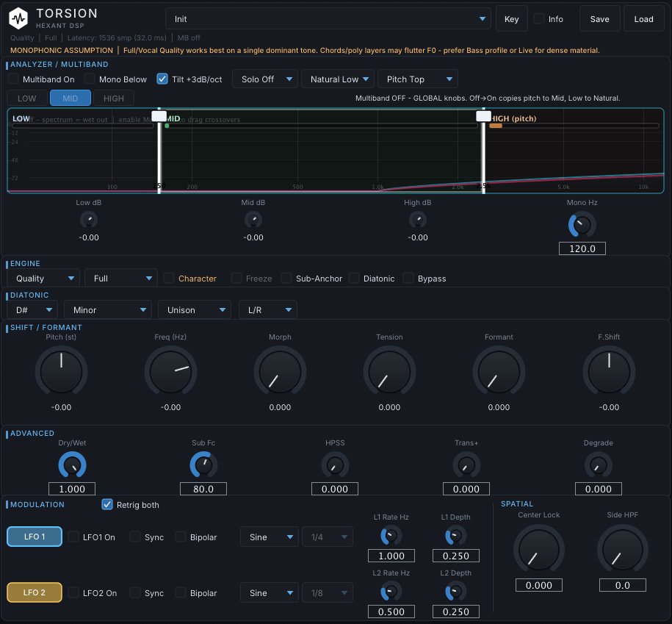The image size is (672, 624).
Task: Toggle the Bypass checkbox
Action: pos(408,279)
